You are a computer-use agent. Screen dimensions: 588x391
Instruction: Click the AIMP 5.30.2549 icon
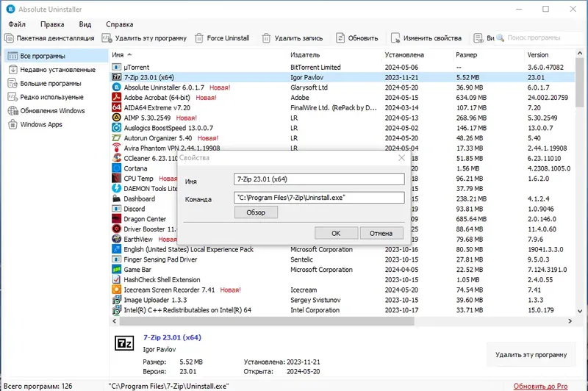pos(117,118)
